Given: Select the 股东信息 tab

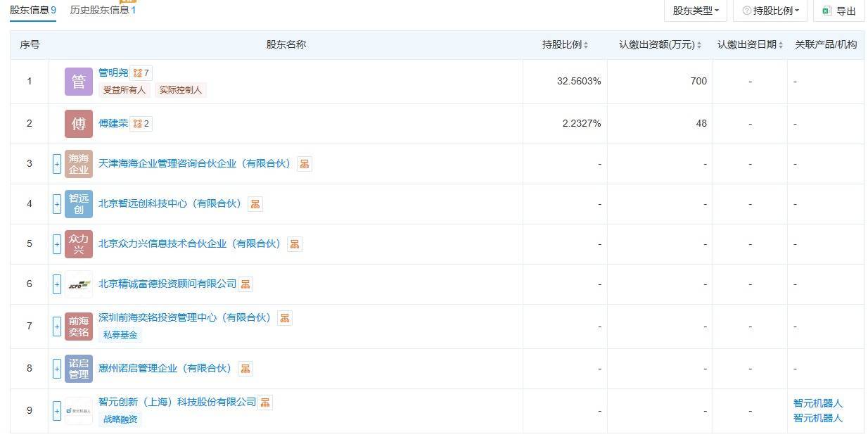Looking at the screenshot, I should [32, 10].
